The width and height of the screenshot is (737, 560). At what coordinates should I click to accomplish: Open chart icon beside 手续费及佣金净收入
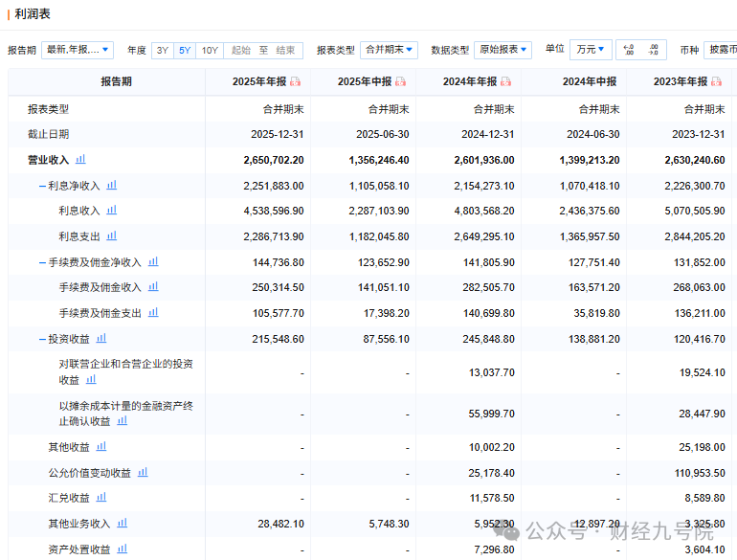(153, 262)
